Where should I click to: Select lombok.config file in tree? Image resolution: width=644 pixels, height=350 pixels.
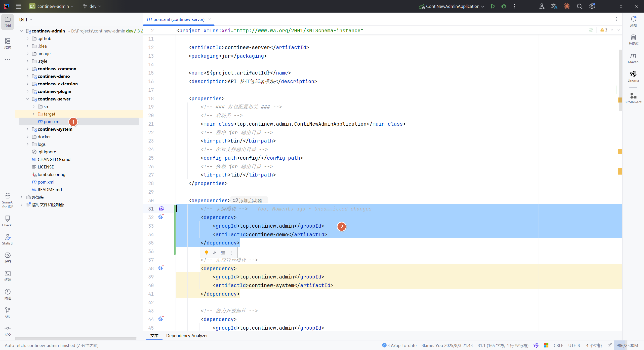pyautogui.click(x=51, y=174)
